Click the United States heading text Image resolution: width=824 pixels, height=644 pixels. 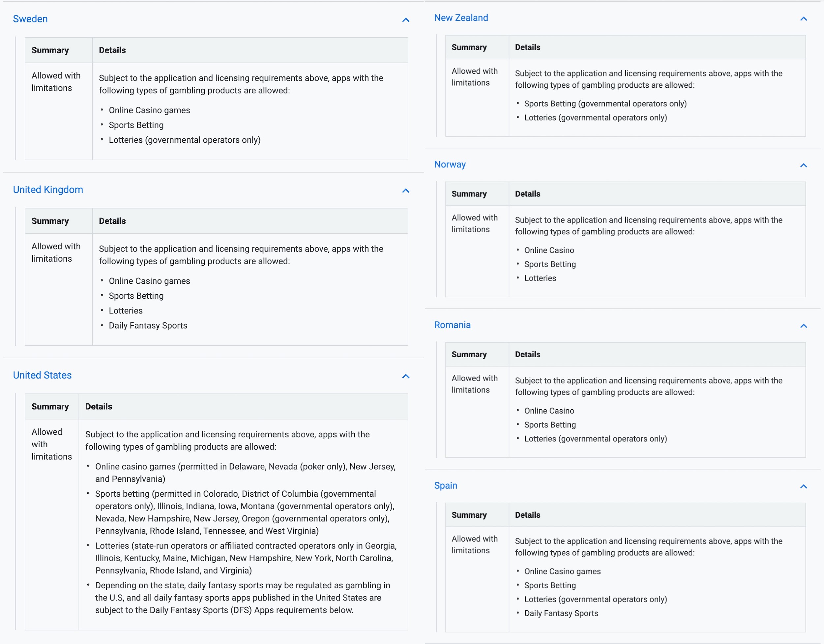42,375
